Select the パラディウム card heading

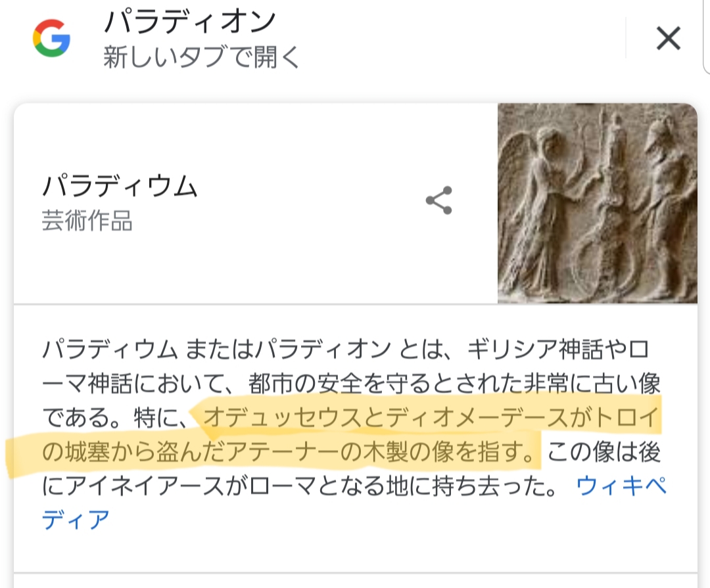point(120,187)
